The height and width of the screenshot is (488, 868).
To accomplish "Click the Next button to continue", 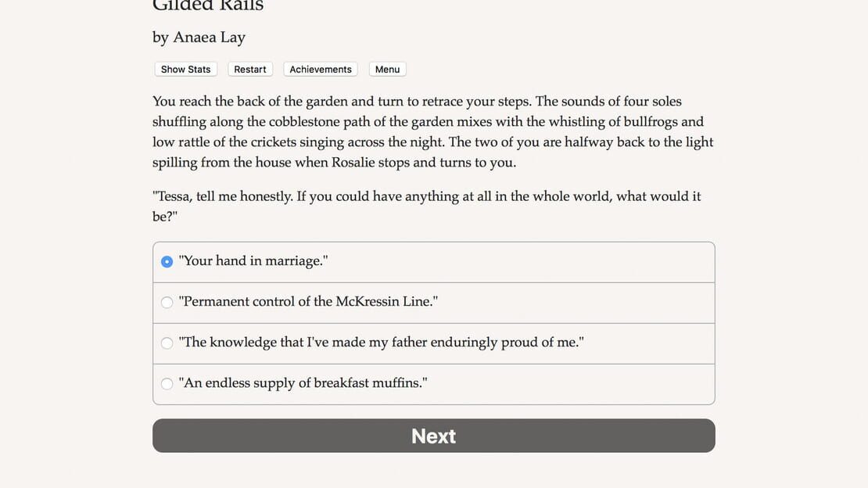I will (433, 436).
